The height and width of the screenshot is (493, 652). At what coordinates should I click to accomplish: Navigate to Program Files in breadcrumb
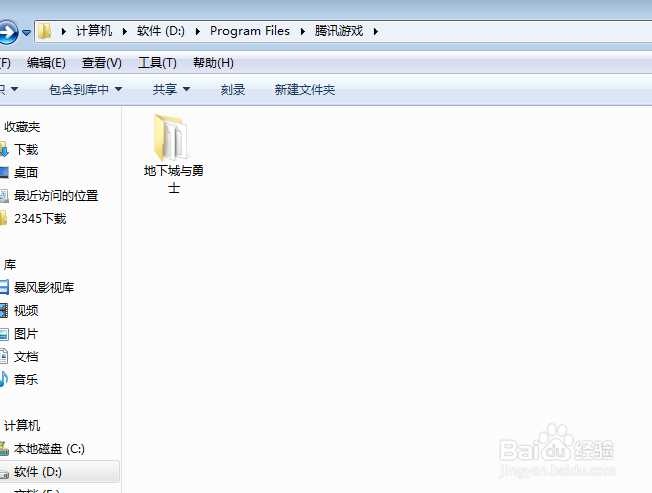(x=249, y=31)
